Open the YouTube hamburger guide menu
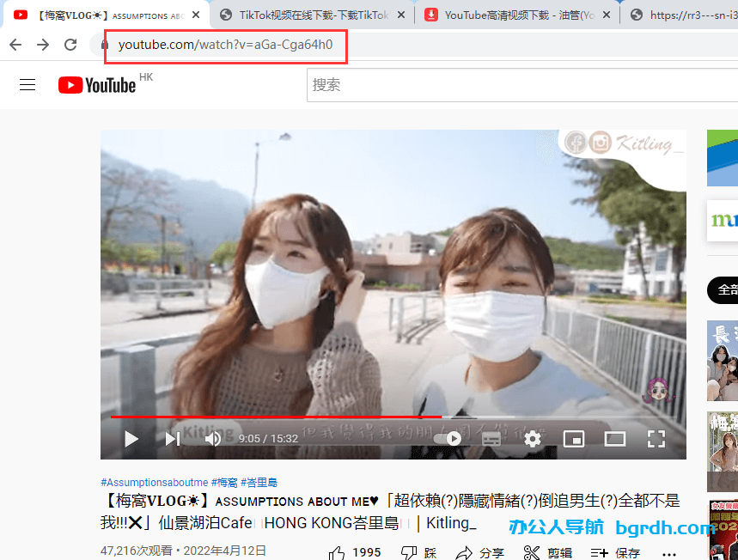 [27, 84]
